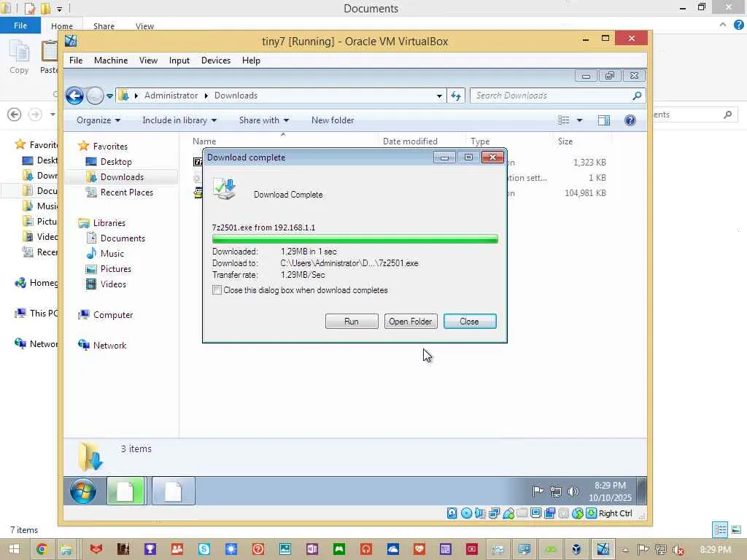This screenshot has height=560, width=747.
Task: Open the host File ribbon tab
Action: [x=20, y=26]
